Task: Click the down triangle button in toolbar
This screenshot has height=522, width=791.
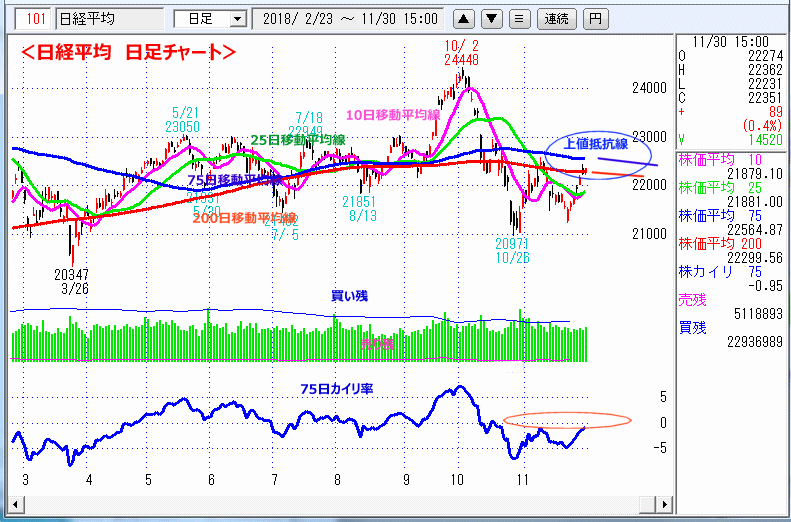Action: [491, 19]
